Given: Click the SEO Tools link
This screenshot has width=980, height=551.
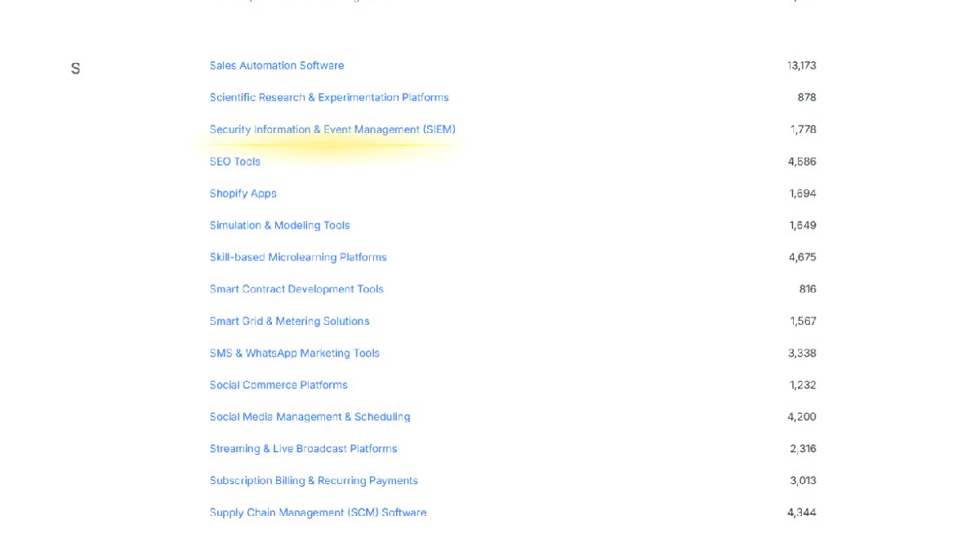Looking at the screenshot, I should pos(234,162).
